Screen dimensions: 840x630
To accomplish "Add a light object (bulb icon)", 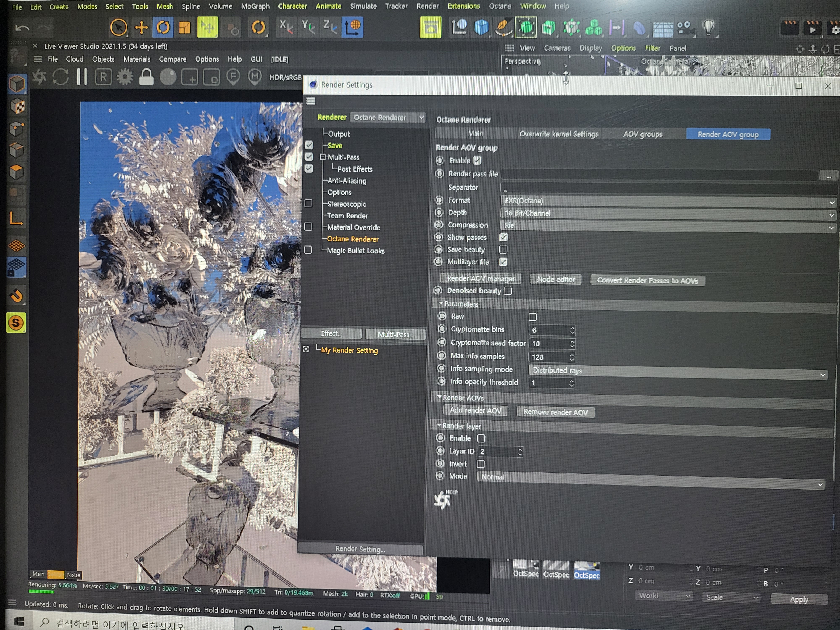I will [708, 27].
